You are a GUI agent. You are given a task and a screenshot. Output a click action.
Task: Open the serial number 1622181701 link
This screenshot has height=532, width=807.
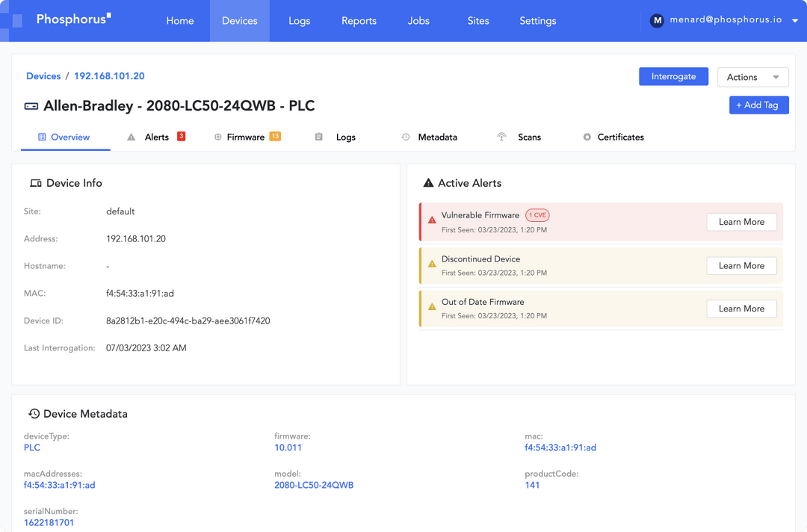tap(49, 522)
